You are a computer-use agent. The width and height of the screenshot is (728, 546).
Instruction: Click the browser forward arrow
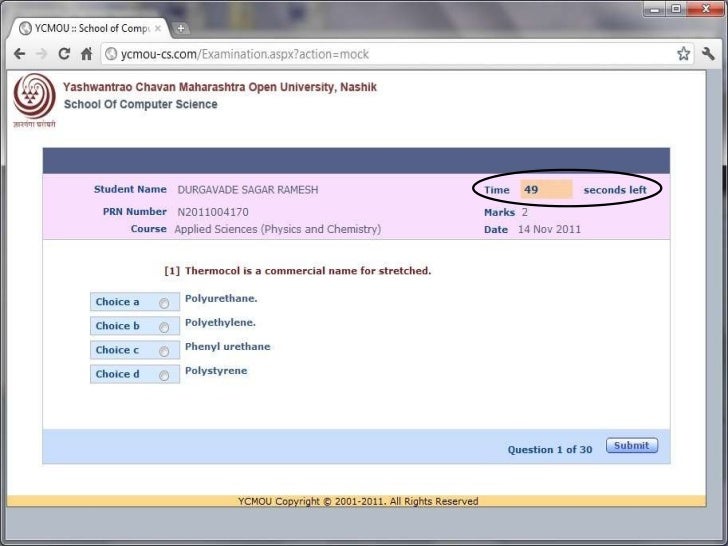pos(42,54)
